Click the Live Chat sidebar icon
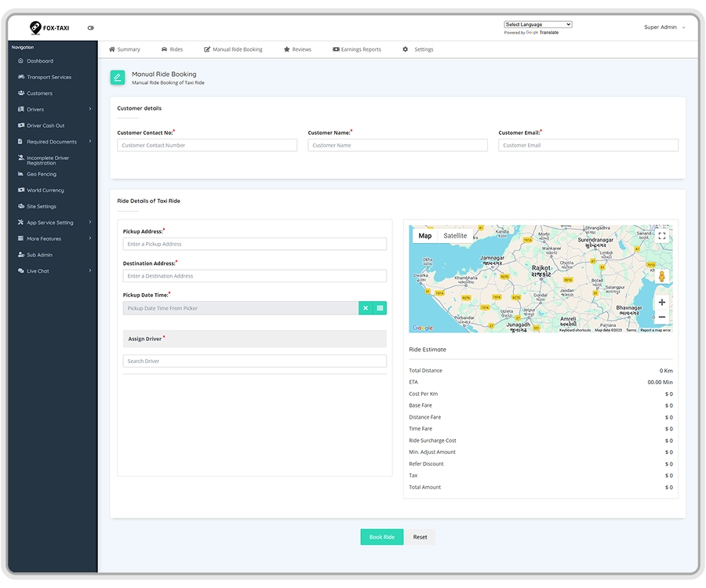Screen dimensions: 706x588 pyautogui.click(x=20, y=270)
